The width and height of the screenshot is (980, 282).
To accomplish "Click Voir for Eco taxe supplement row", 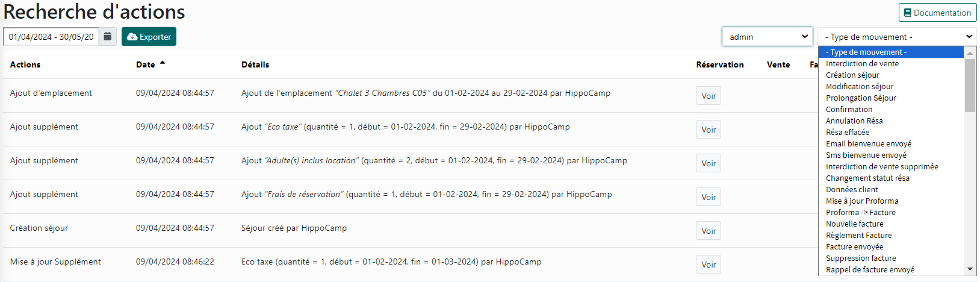I will tap(709, 130).
